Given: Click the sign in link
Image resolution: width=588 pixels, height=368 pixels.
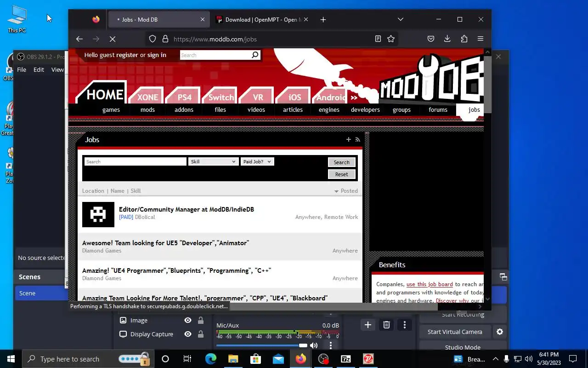Looking at the screenshot, I should (x=157, y=55).
